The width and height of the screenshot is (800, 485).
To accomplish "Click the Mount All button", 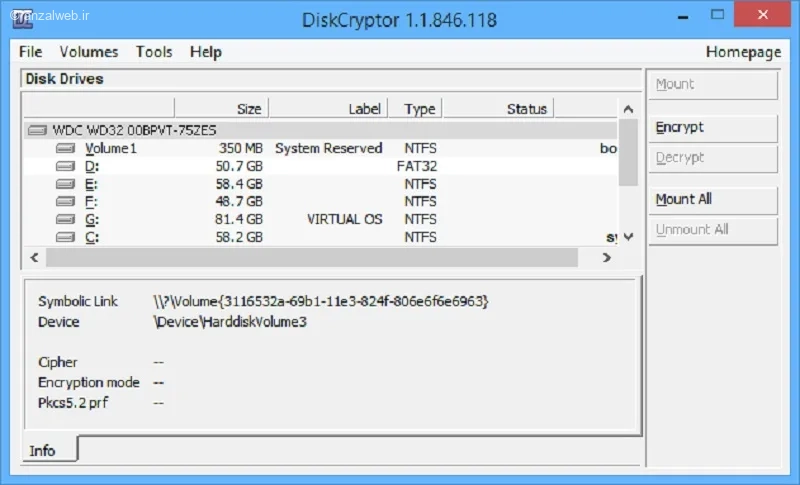I will point(713,199).
